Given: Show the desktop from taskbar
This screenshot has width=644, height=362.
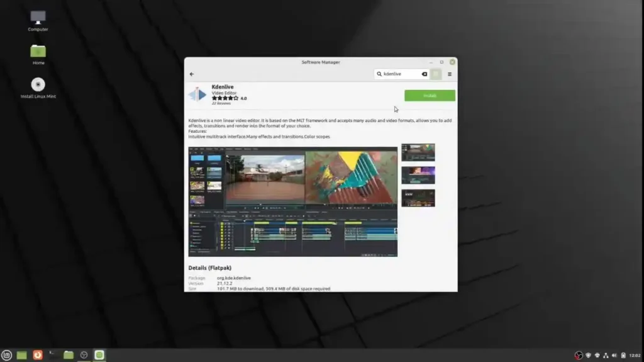Looking at the screenshot, I should [x=22, y=355].
